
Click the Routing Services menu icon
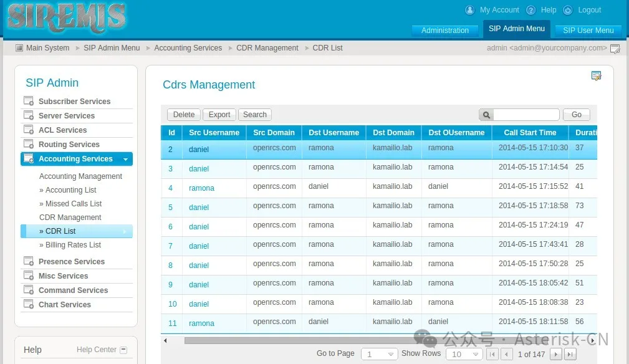pos(29,145)
